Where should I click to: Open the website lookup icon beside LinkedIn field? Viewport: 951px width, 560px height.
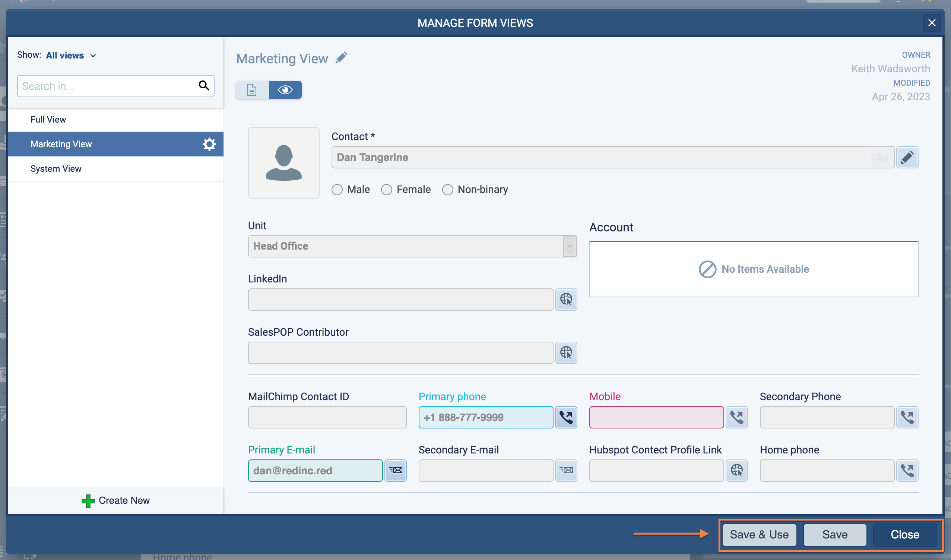[x=566, y=299]
